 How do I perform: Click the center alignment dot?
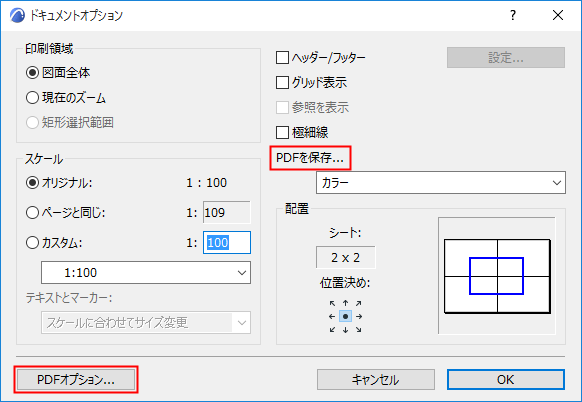(x=346, y=317)
